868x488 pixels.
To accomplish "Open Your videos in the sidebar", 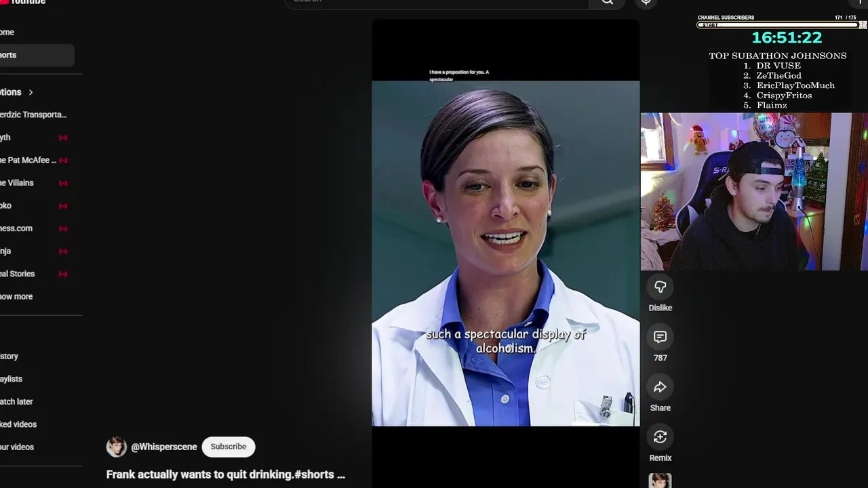I will pos(37,447).
